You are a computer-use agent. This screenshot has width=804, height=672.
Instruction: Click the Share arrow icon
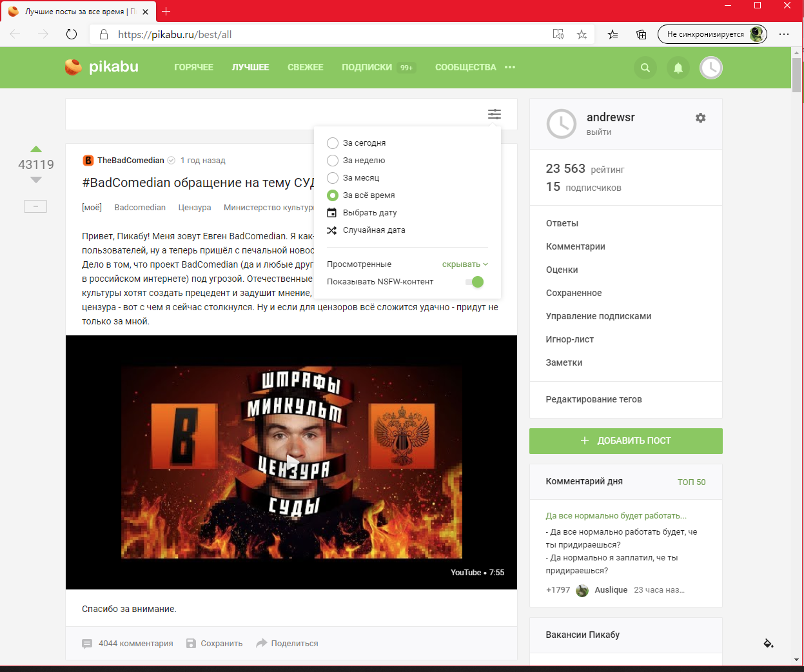coord(261,643)
